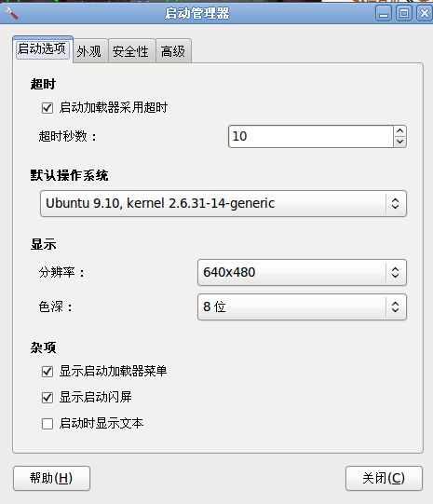Decrease timeout seconds with down arrow
This screenshot has width=433, height=504.
[x=399, y=142]
